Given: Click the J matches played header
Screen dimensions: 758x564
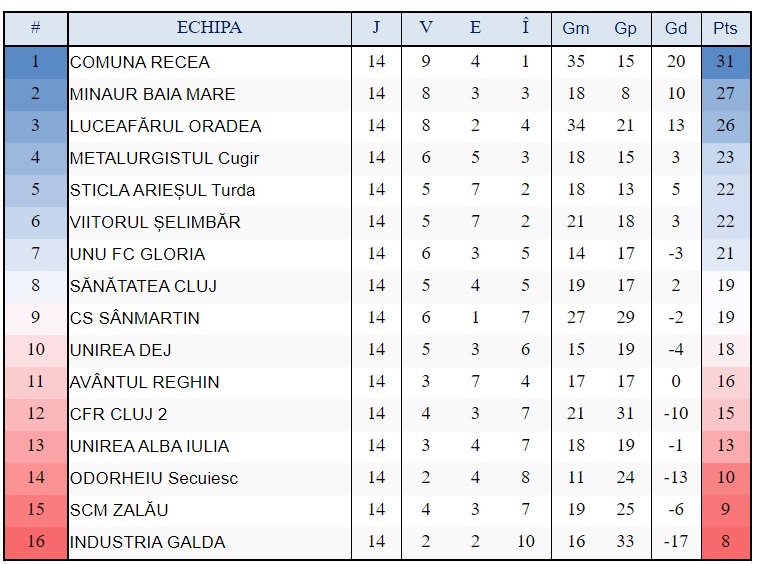Looking at the screenshot, I should point(376,28).
